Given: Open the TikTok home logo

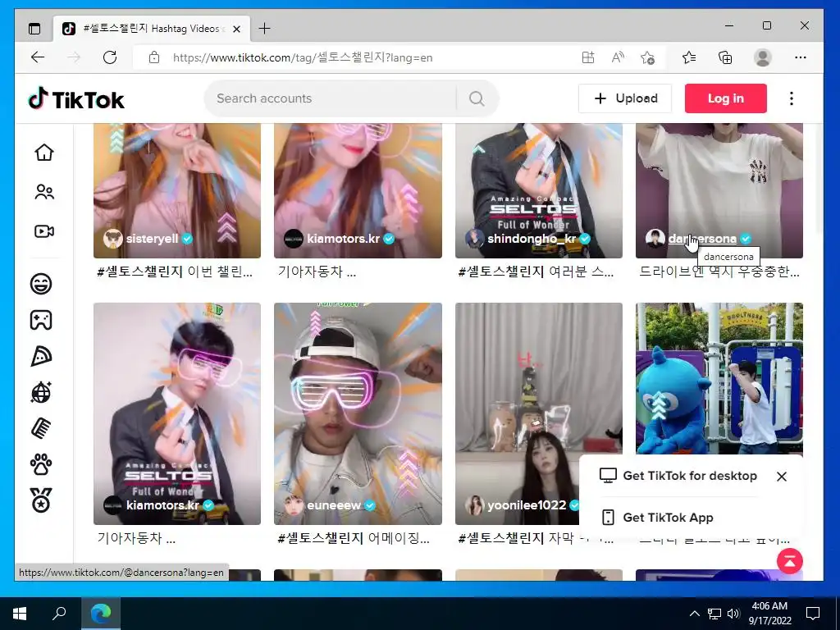Looking at the screenshot, I should tap(76, 99).
